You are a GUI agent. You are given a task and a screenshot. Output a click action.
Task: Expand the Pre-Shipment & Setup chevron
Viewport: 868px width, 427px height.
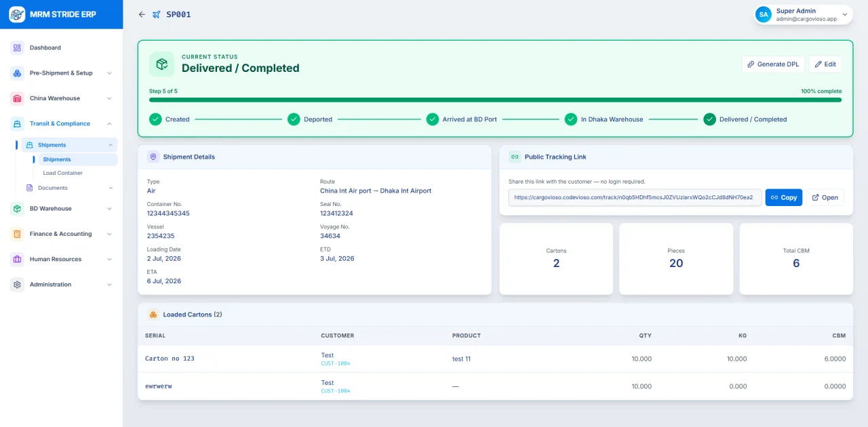(x=110, y=73)
